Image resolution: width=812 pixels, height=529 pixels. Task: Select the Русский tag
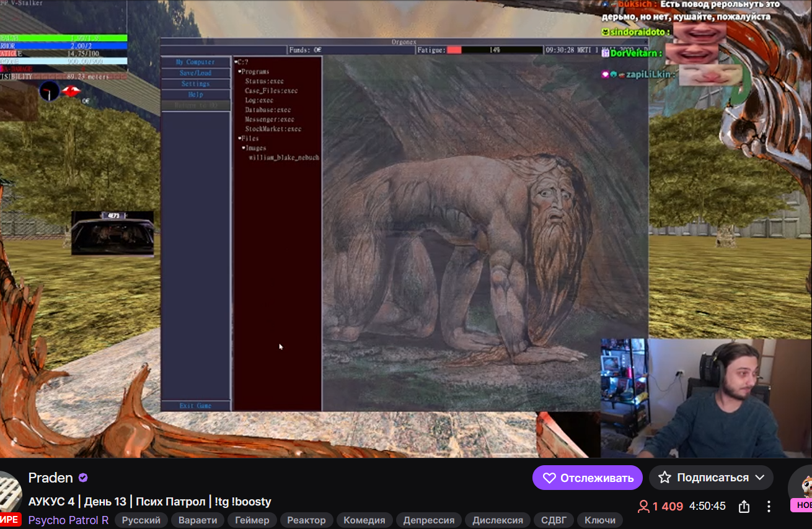pyautogui.click(x=141, y=520)
